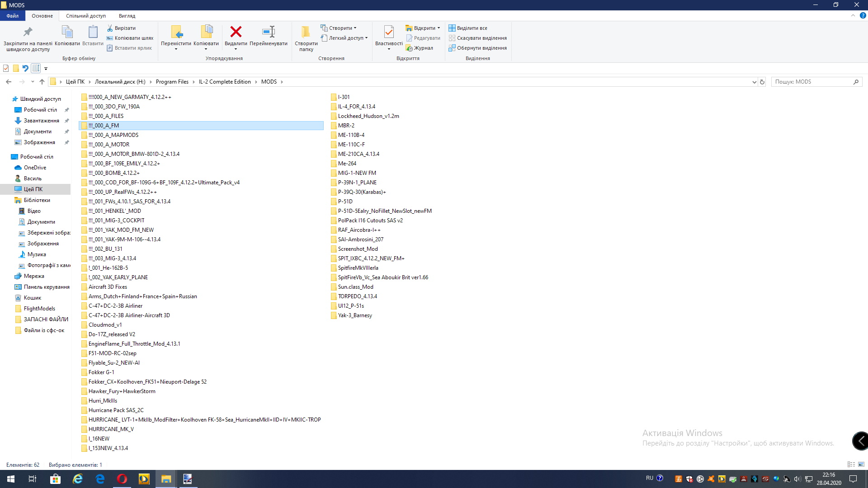Open the Вигляд (View) ribbon tab
The height and width of the screenshot is (488, 868).
click(x=127, y=16)
